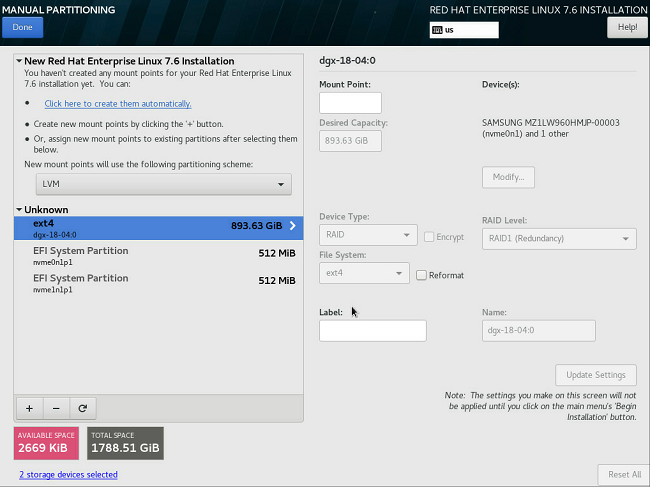Expand the RAID Level dropdown
Screen dimensions: 650x487
click(559, 238)
